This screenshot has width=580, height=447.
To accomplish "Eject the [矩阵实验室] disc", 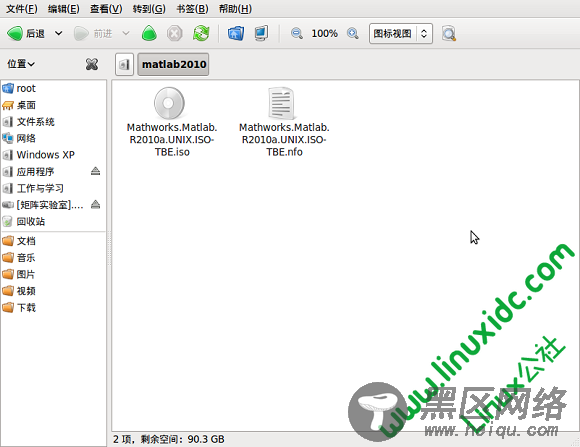I will click(95, 204).
